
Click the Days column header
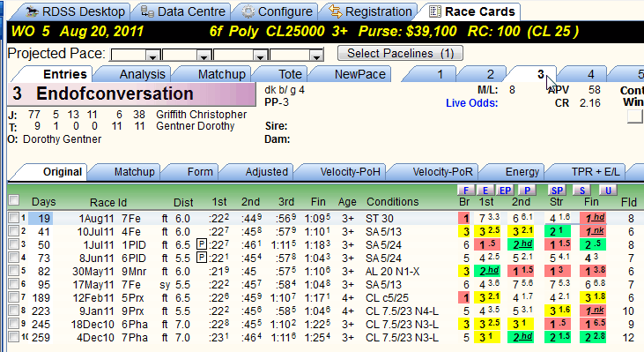pos(43,202)
